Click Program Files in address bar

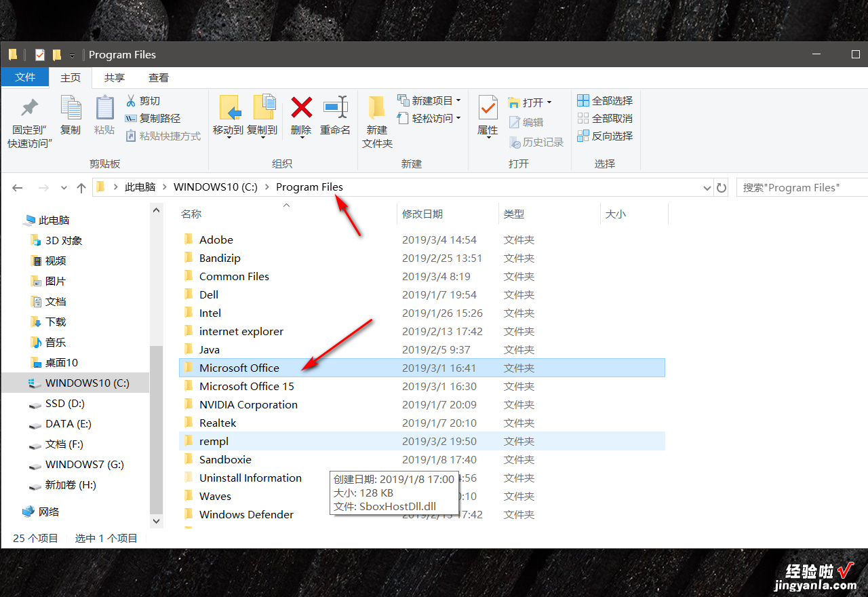coord(309,187)
